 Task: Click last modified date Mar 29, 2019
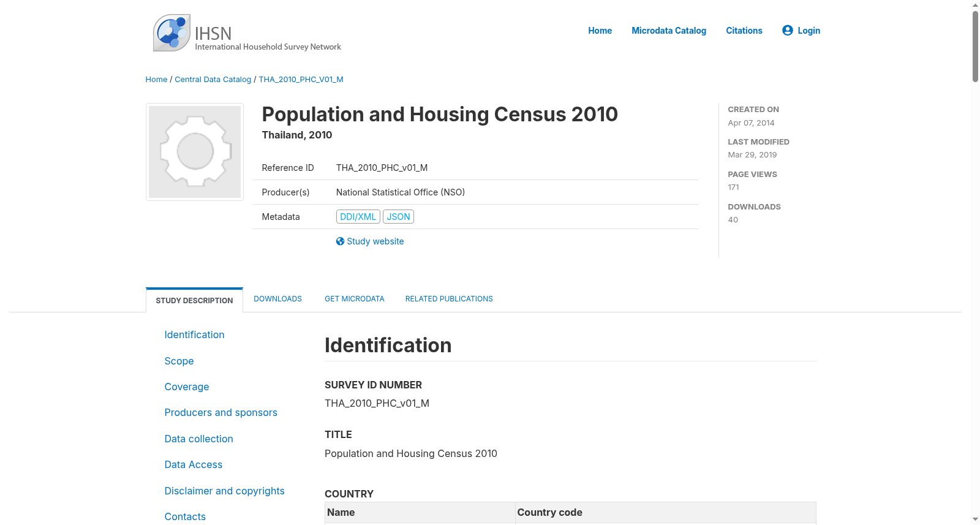(752, 155)
